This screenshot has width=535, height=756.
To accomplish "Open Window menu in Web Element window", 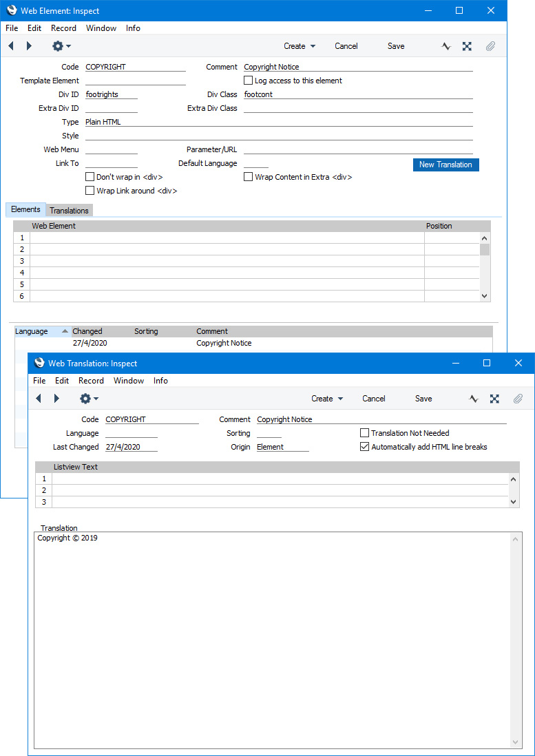I will pos(101,28).
